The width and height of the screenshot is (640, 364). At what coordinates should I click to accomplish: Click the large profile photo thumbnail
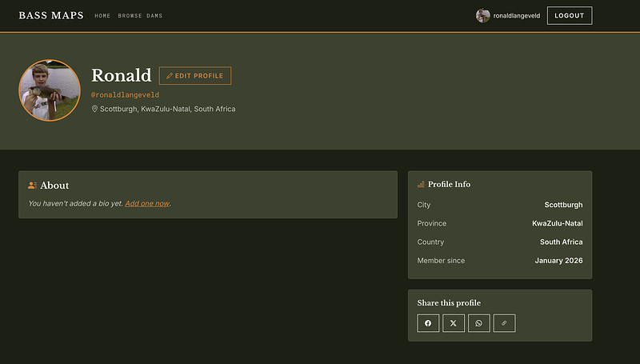point(50,90)
